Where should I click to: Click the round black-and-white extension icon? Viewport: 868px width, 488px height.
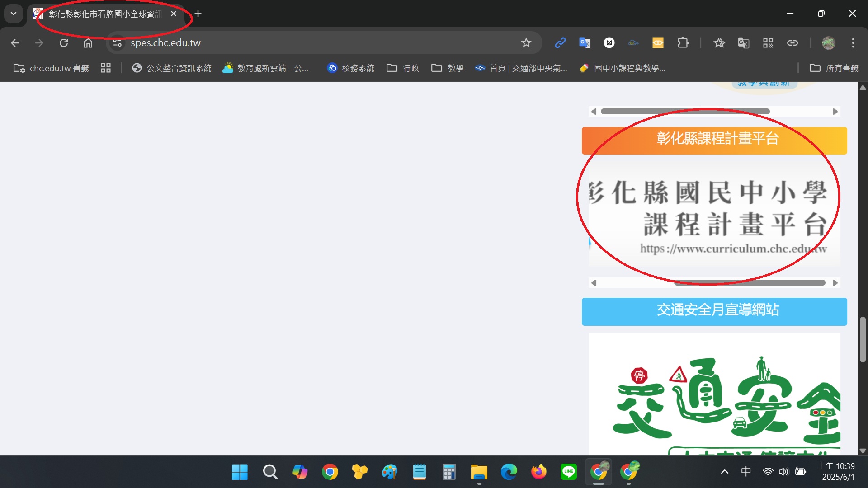(609, 43)
